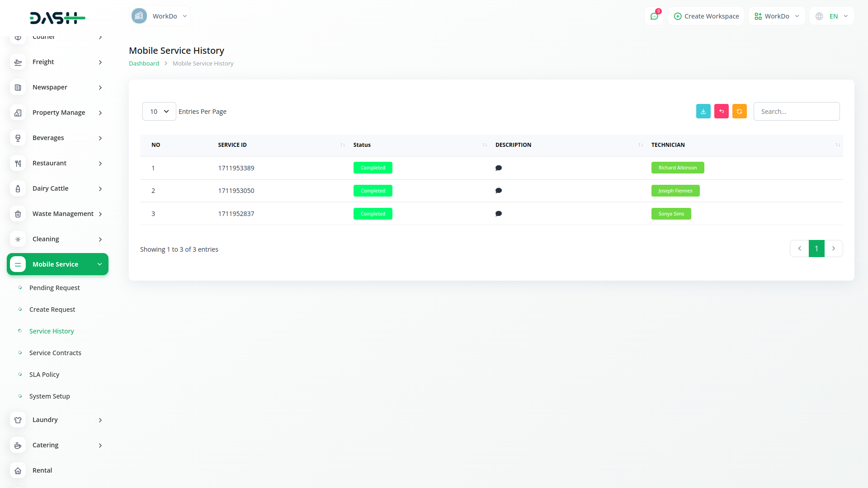The height and width of the screenshot is (488, 868).
Task: Open the entries per page dropdown
Action: coord(159,112)
